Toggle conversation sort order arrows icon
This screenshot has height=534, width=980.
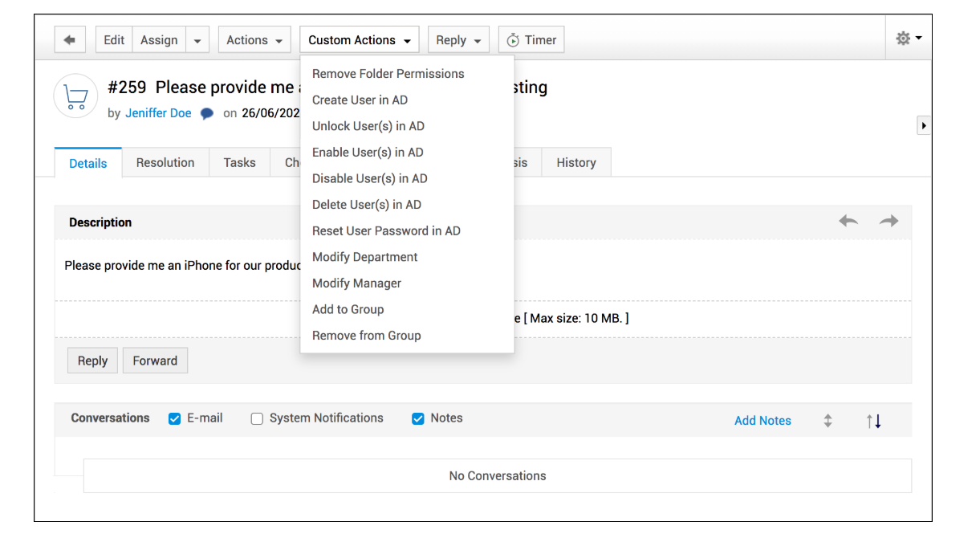click(x=874, y=421)
